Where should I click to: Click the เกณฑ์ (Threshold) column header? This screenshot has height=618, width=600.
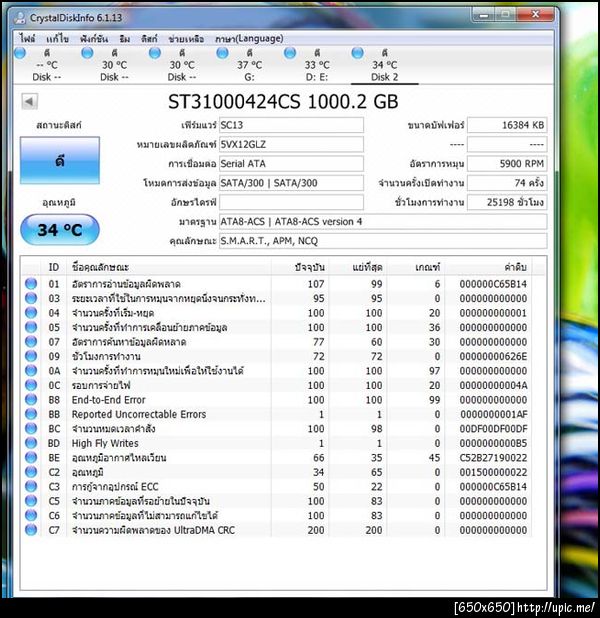point(416,267)
